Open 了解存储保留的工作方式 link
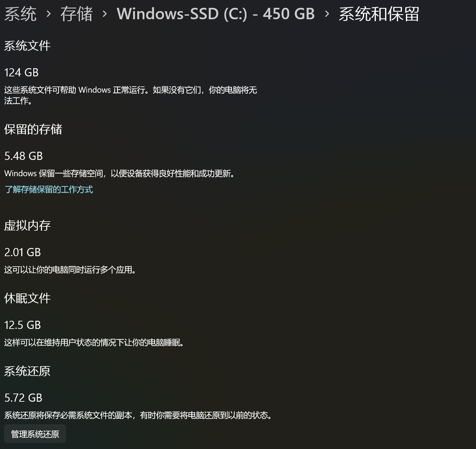 [x=49, y=190]
